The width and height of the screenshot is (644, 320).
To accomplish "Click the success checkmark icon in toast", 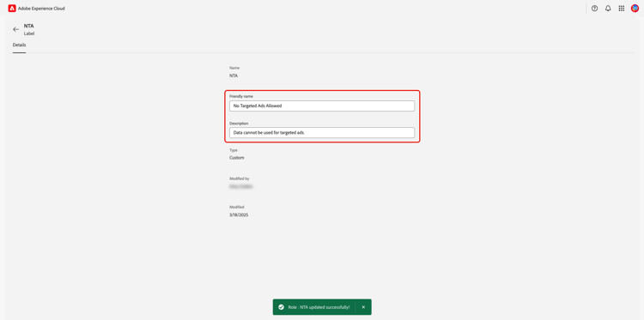I will [281, 307].
